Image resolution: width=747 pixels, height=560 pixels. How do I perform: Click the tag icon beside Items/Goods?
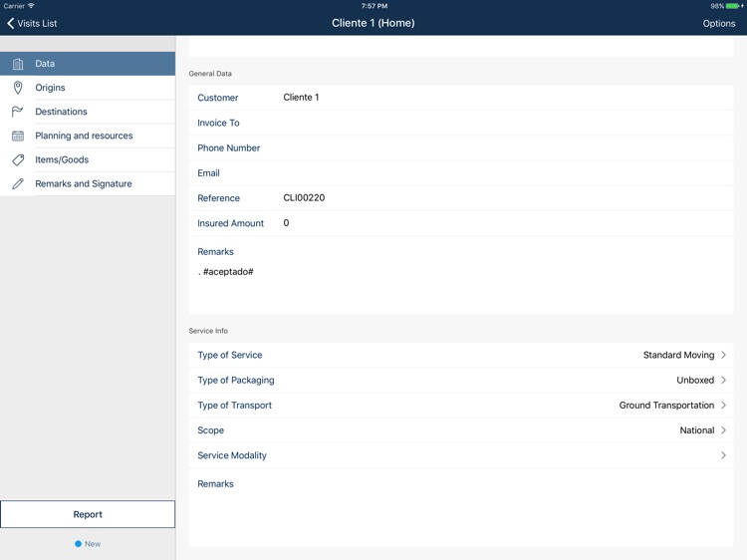click(x=18, y=159)
